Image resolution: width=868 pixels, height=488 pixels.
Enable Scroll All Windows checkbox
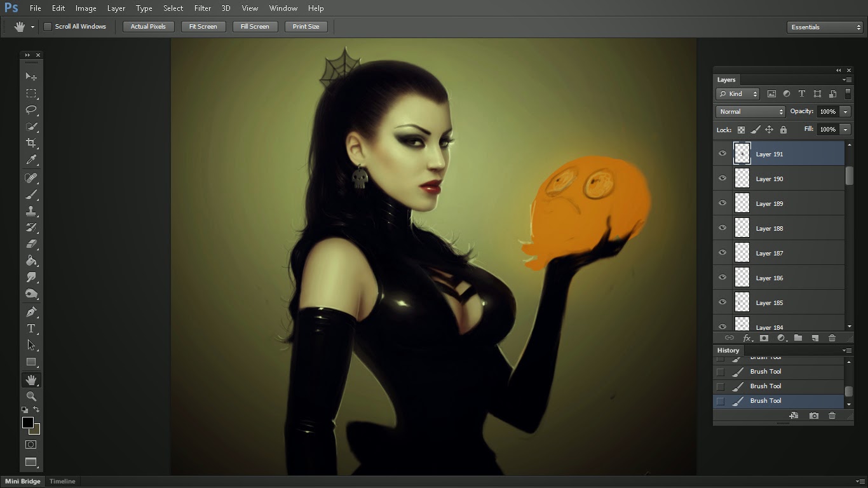(x=48, y=27)
